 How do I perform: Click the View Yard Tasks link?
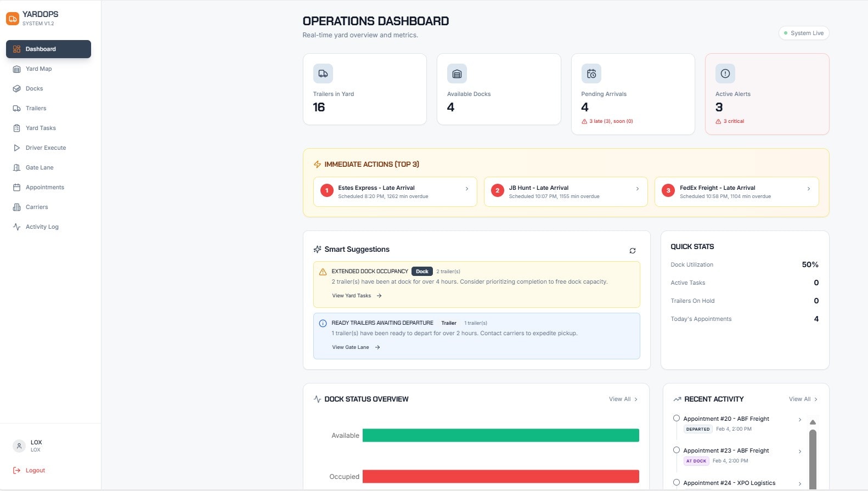point(357,296)
